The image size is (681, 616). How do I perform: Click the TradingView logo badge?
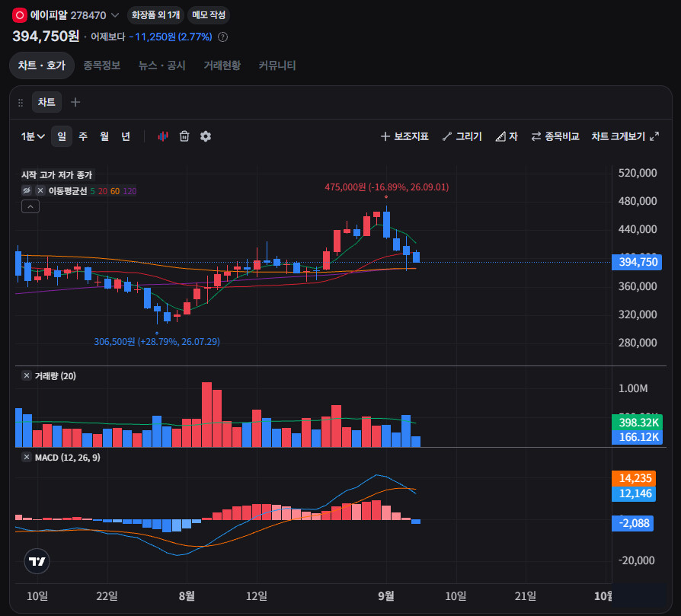coord(37,561)
